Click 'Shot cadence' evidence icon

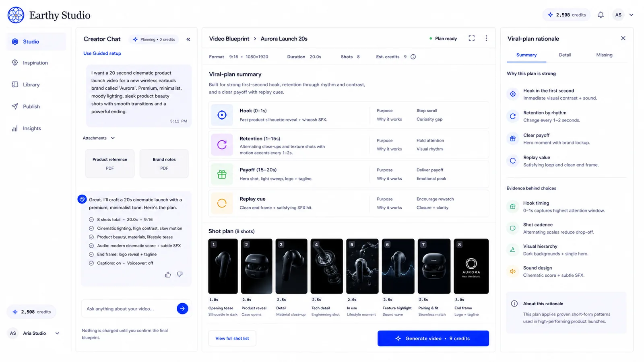[513, 228]
